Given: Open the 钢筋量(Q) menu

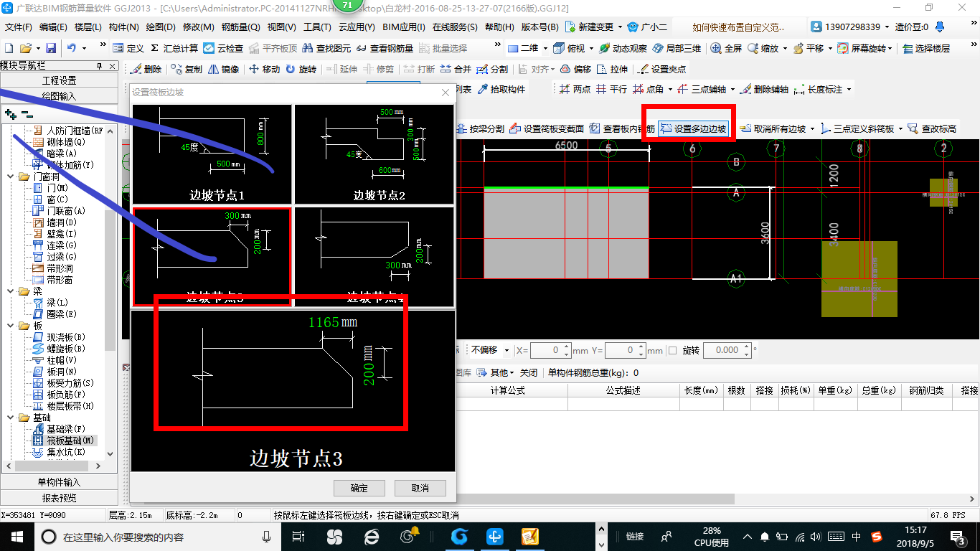Looking at the screenshot, I should pyautogui.click(x=240, y=27).
